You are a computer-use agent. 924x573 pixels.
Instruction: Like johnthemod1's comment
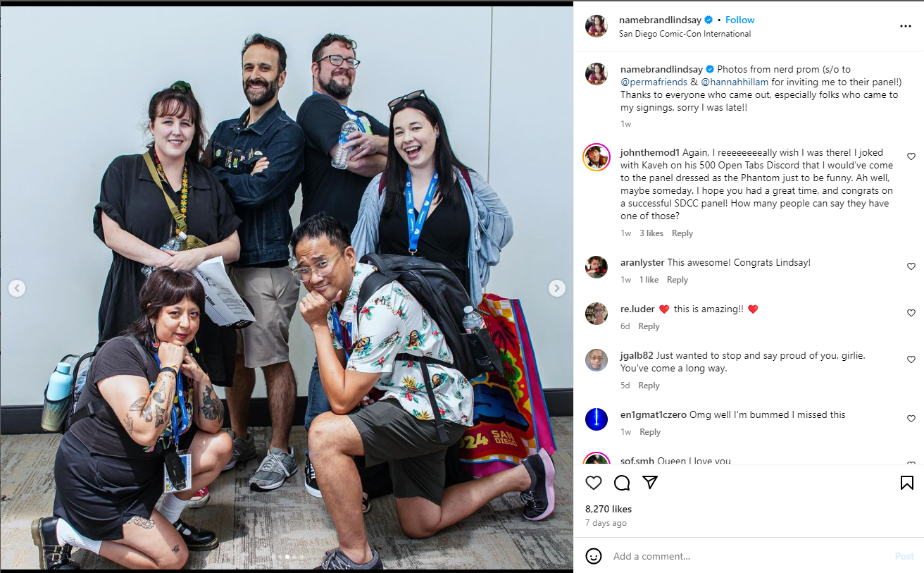911,156
